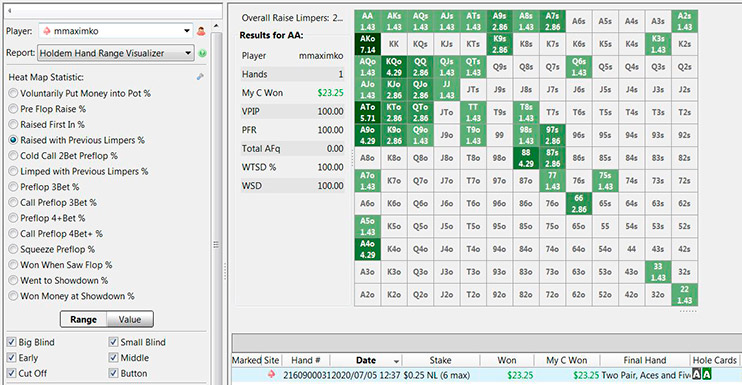Click Two Pair, Aces and Five final hand
Screen dimensions: 742x385
click(646, 375)
